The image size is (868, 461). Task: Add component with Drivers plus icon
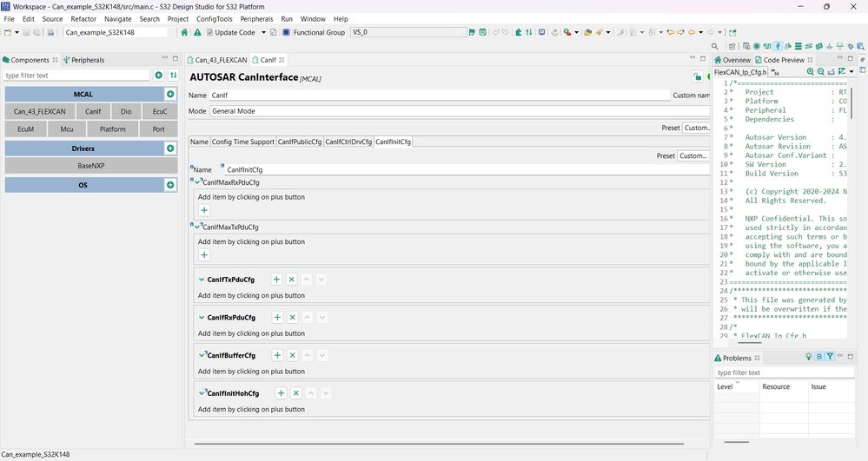click(170, 148)
